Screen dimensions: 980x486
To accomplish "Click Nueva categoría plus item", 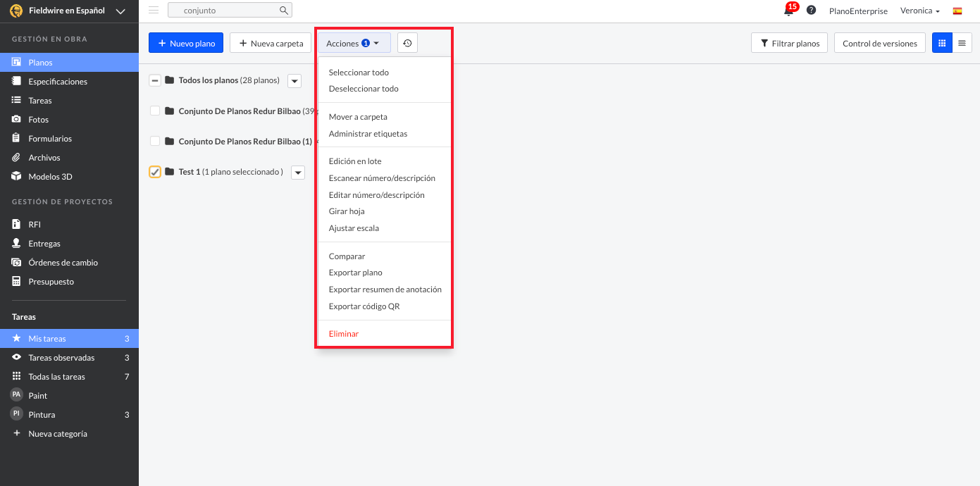I will pyautogui.click(x=69, y=434).
